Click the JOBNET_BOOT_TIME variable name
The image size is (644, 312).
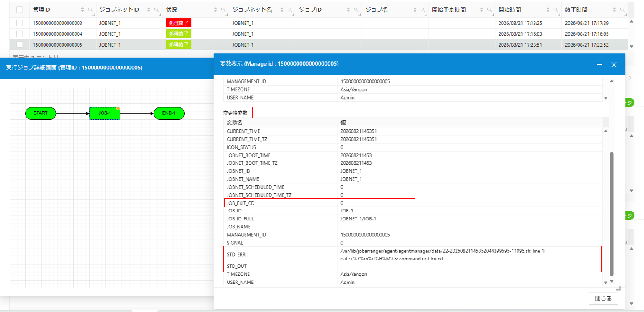tap(249, 155)
